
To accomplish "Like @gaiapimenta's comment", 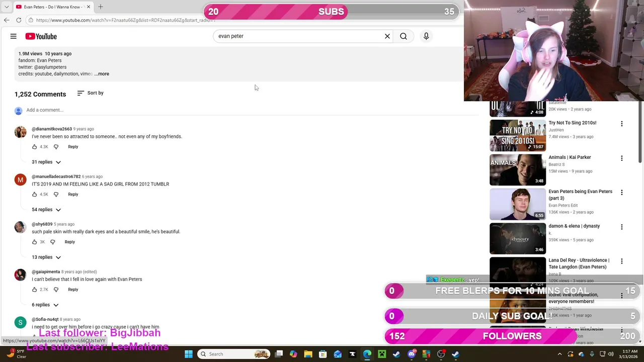I will [x=34, y=290].
